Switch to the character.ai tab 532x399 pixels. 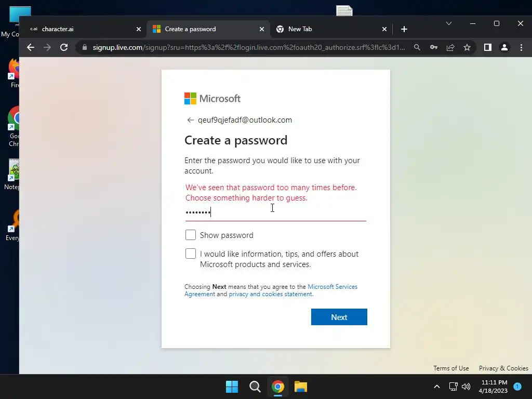coord(83,29)
